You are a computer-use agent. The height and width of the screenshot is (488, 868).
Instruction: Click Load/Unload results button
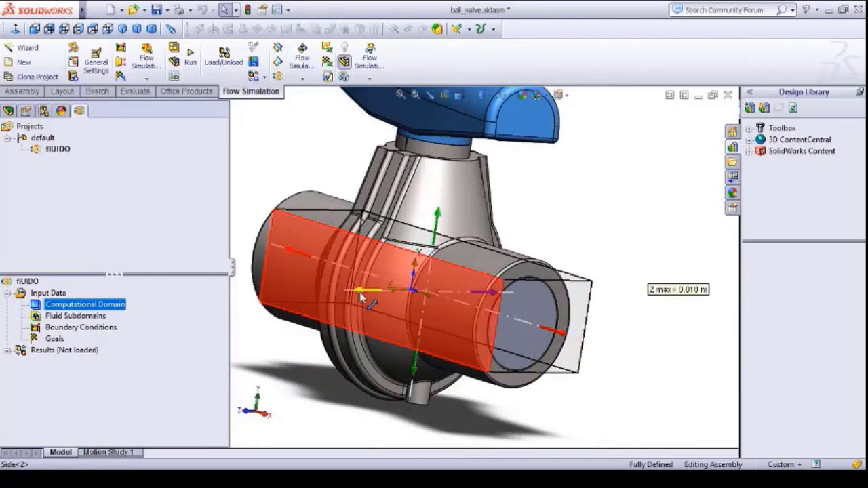point(224,57)
